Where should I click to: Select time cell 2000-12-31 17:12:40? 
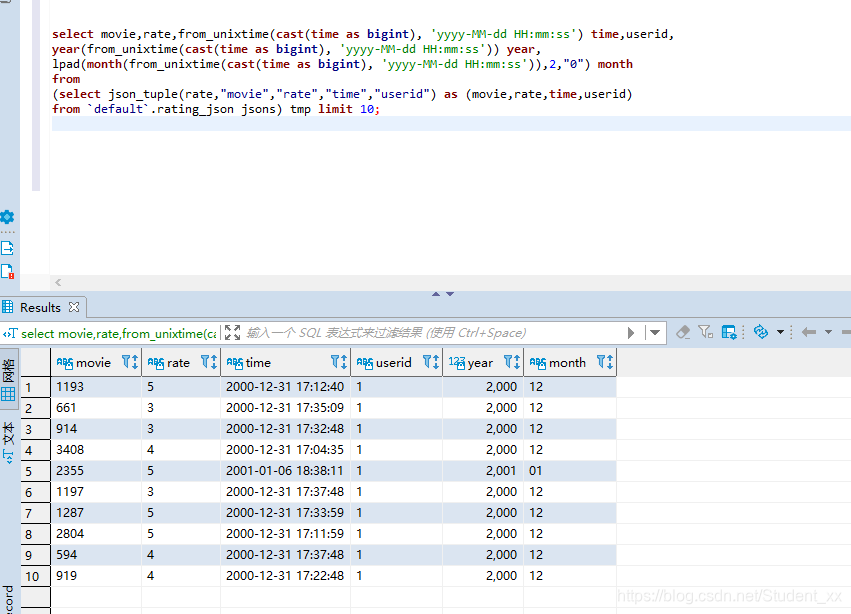point(285,387)
